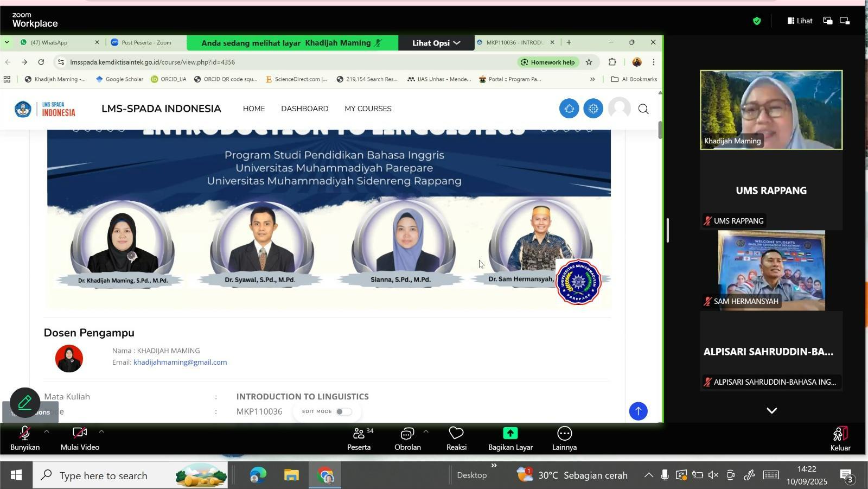The height and width of the screenshot is (489, 868).
Task: Expand video options arrow beside Mulai Video
Action: click(x=101, y=431)
